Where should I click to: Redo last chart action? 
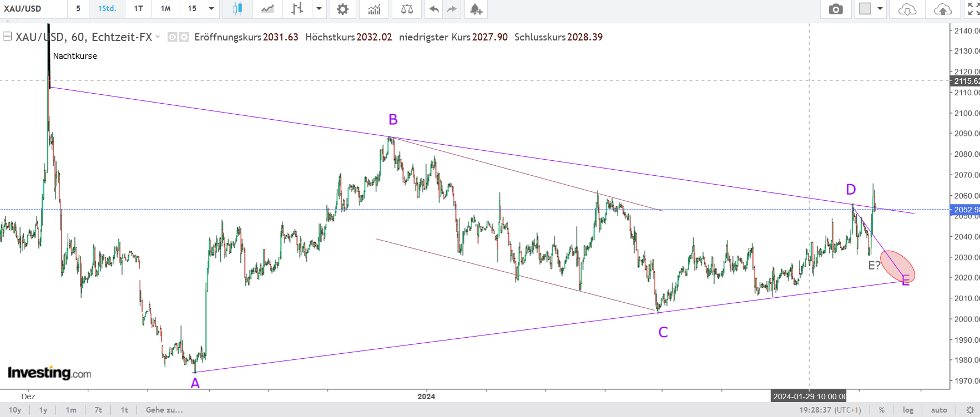(x=452, y=9)
